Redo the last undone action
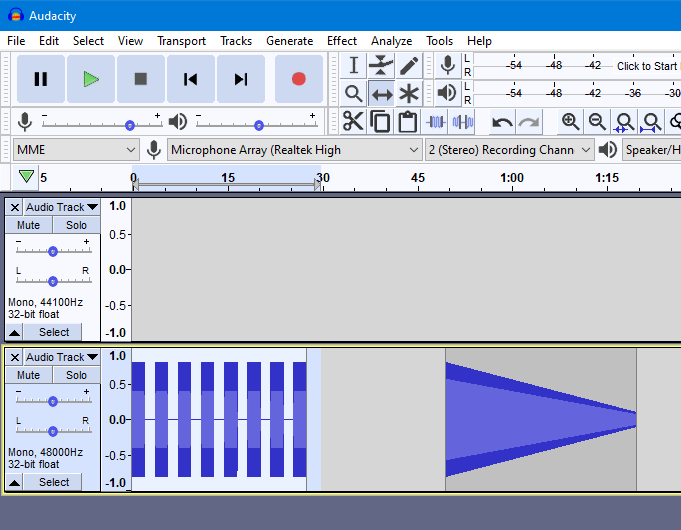The image size is (681, 530). click(529, 122)
